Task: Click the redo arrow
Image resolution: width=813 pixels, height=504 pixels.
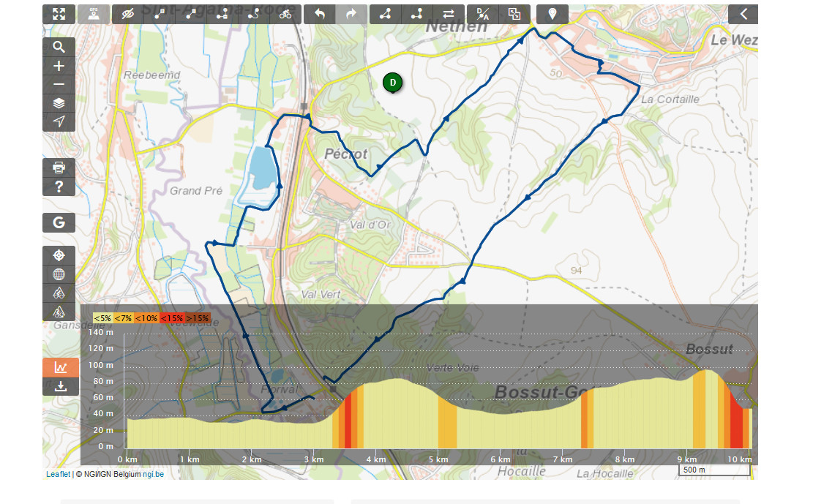Action: (x=351, y=14)
